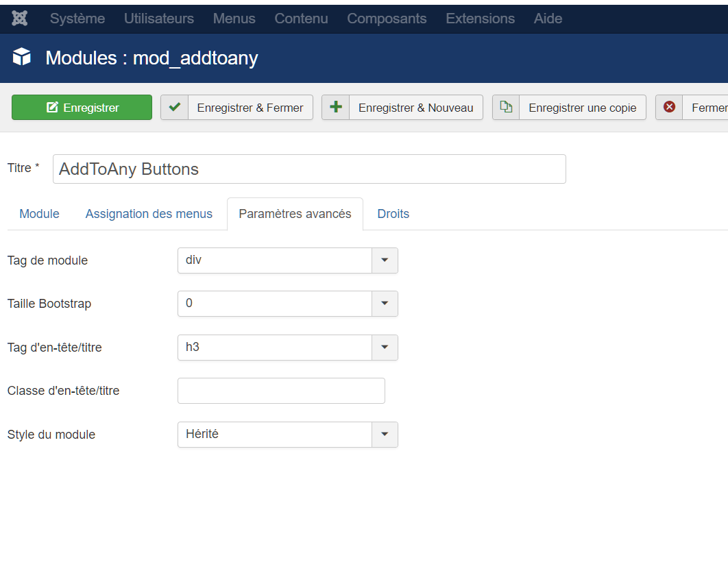Viewport: 728px width, 569px height.
Task: Open the Contenu menu
Action: (x=302, y=18)
